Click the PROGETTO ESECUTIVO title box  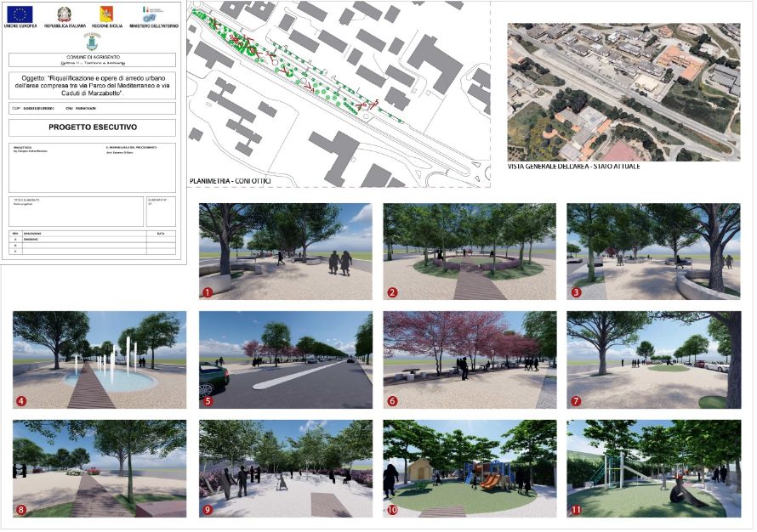(x=92, y=128)
